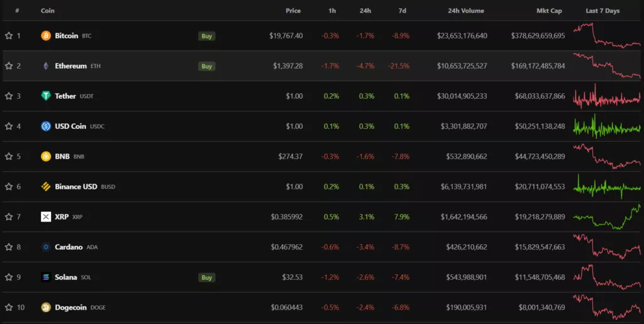Screen dimensions: 644x324
Task: Toggle favorite star for Bitcoin
Action: 9,36
